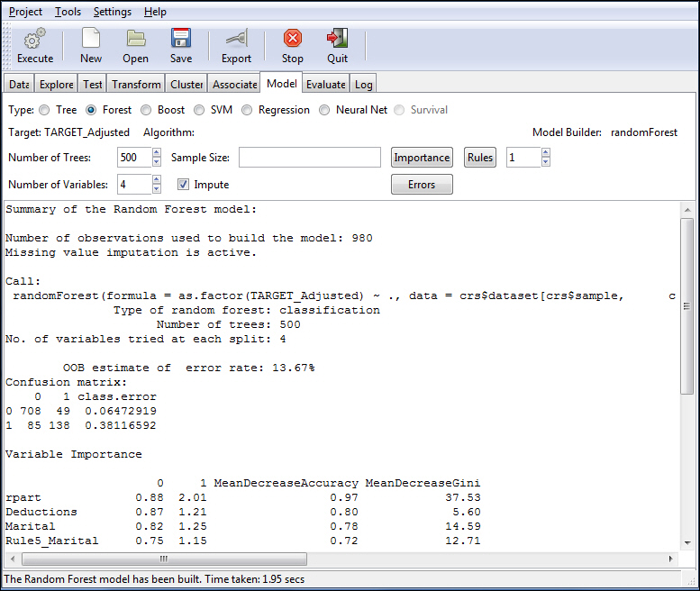Click the Target: TARGET_Adjusted label
Image resolution: width=700 pixels, height=591 pixels.
point(68,132)
